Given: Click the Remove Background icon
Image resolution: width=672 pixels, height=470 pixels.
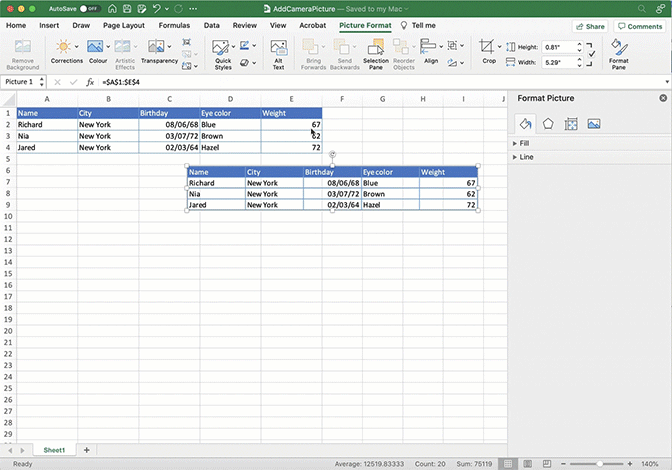Looking at the screenshot, I should click(x=23, y=47).
